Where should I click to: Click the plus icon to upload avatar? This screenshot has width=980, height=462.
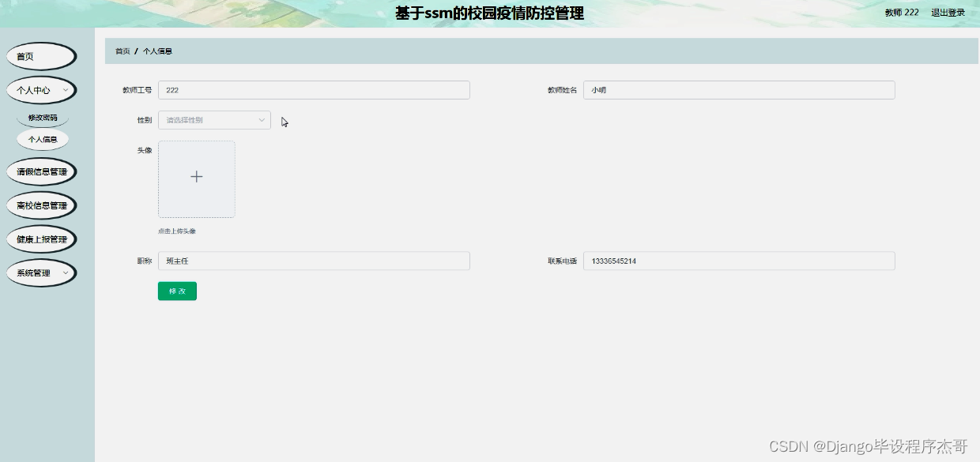coord(197,177)
